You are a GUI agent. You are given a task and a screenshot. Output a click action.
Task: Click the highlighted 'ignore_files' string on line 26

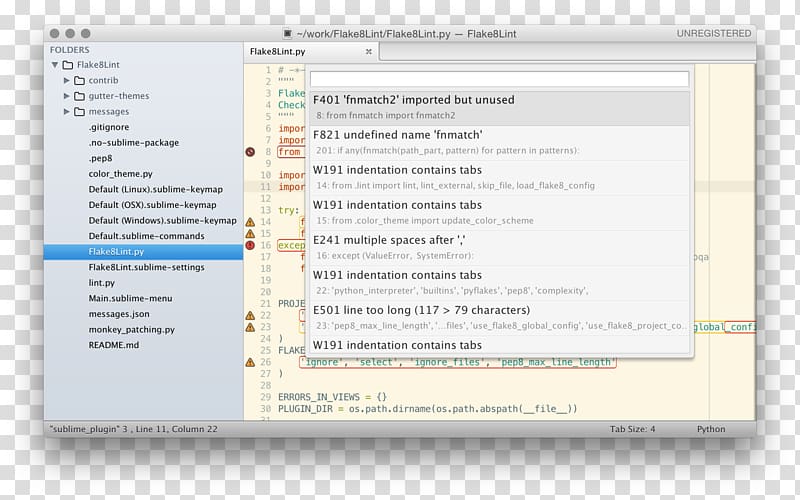click(448, 362)
